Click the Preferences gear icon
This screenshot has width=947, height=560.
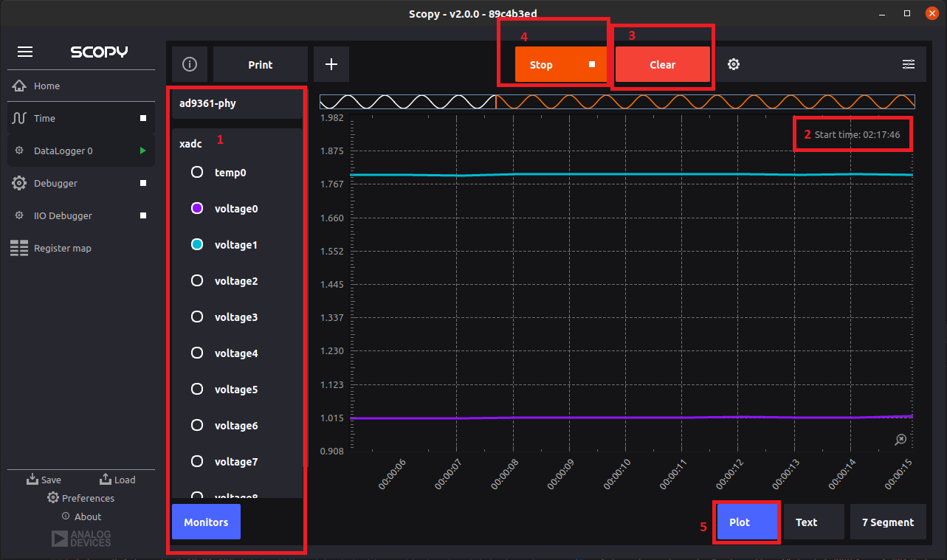tap(52, 497)
